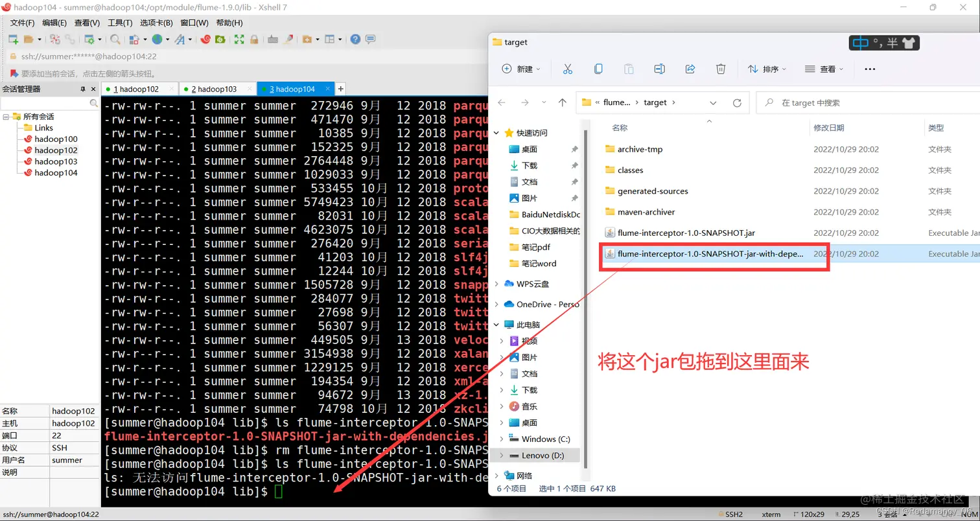Viewport: 980px width, 521px height.
Task: Collapse the 此电脑 node in Explorer sidebar
Action: 497,325
